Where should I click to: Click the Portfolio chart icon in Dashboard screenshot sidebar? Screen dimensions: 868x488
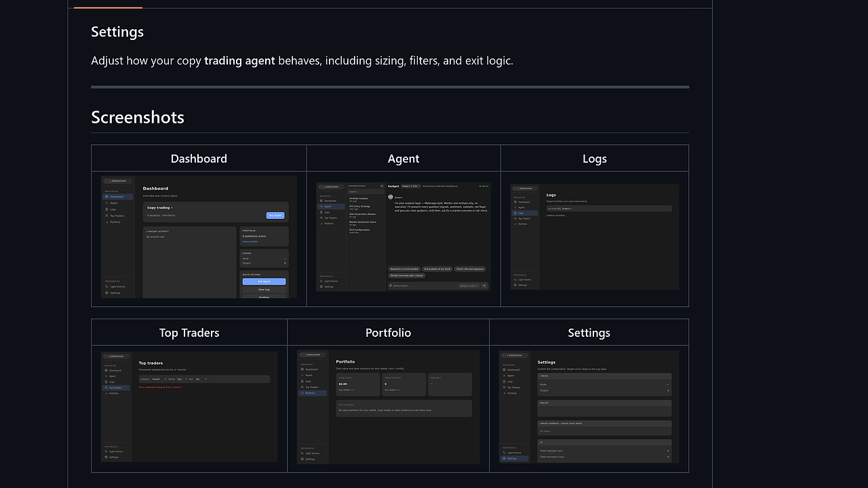coord(106,222)
